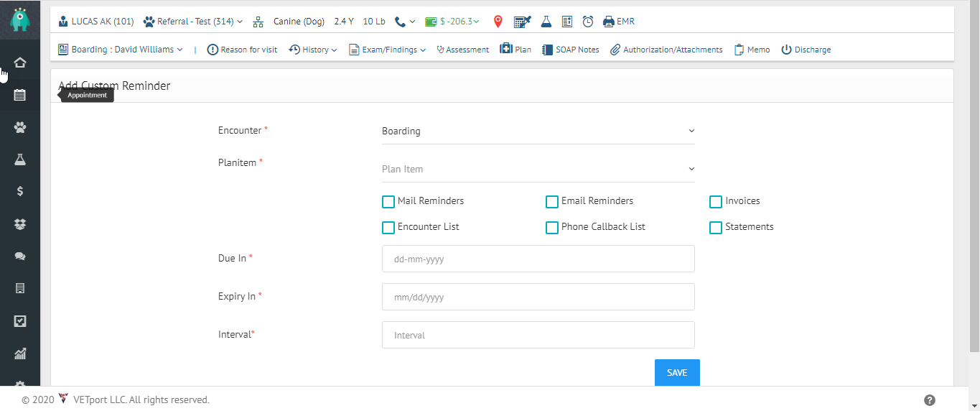Enable the Encounter List checkbox

coord(388,228)
